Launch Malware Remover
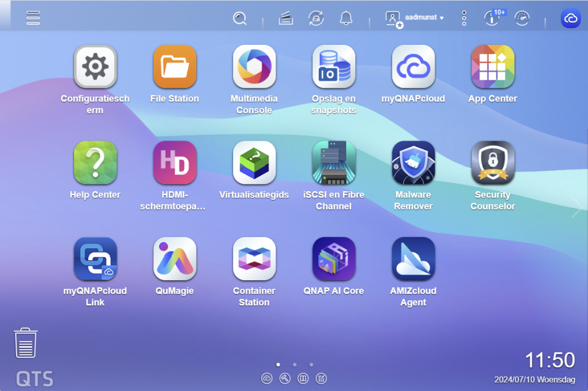The width and height of the screenshot is (588, 391). pos(413,162)
